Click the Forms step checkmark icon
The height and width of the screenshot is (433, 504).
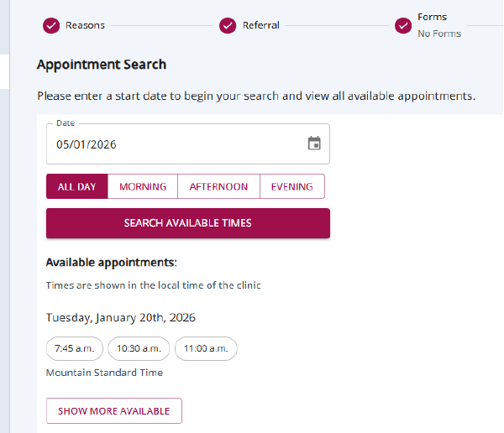point(403,25)
